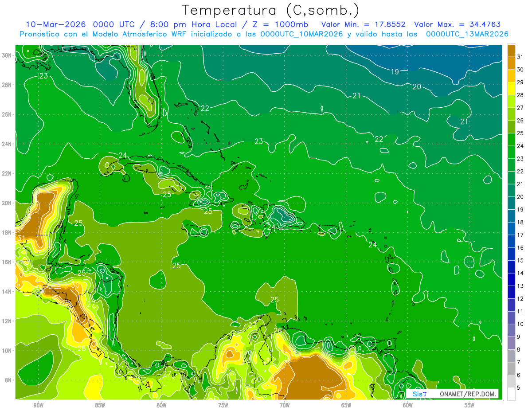532x411 pixels.
Task: Click the "8N" latitude axis label
Action: click(8, 380)
